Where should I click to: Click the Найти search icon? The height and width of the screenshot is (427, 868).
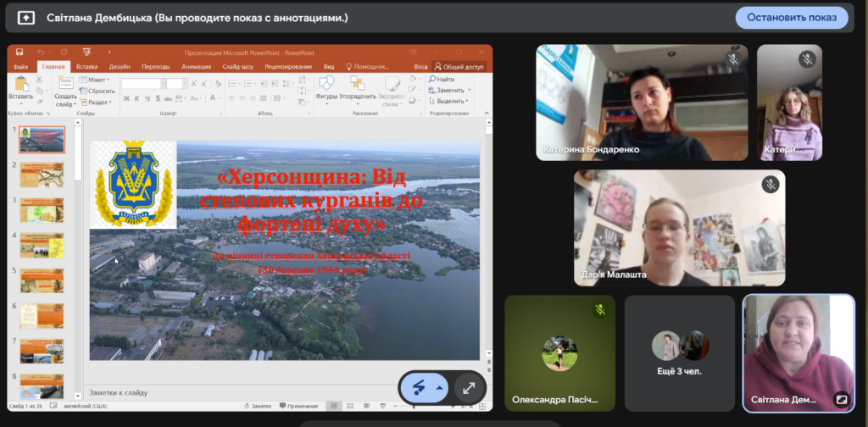coord(442,79)
